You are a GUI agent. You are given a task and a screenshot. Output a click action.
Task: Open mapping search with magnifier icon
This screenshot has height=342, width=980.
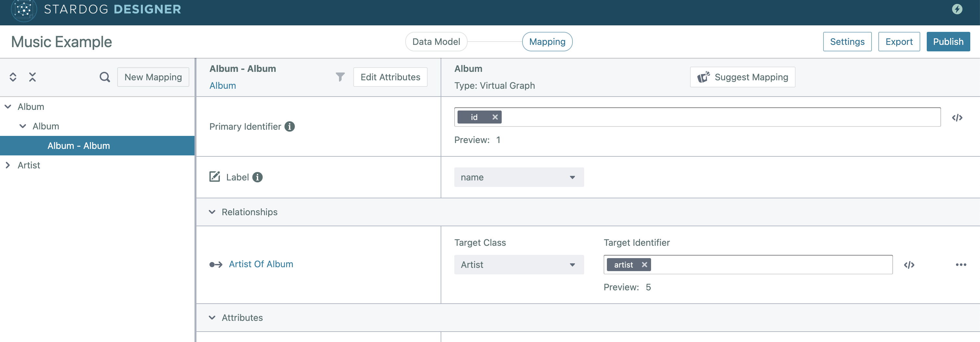[105, 77]
